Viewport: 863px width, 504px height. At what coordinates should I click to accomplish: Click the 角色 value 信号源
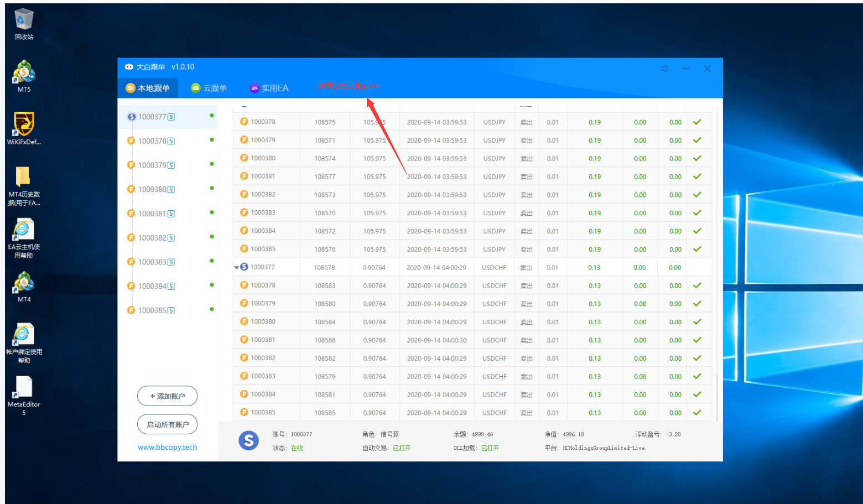pos(389,435)
